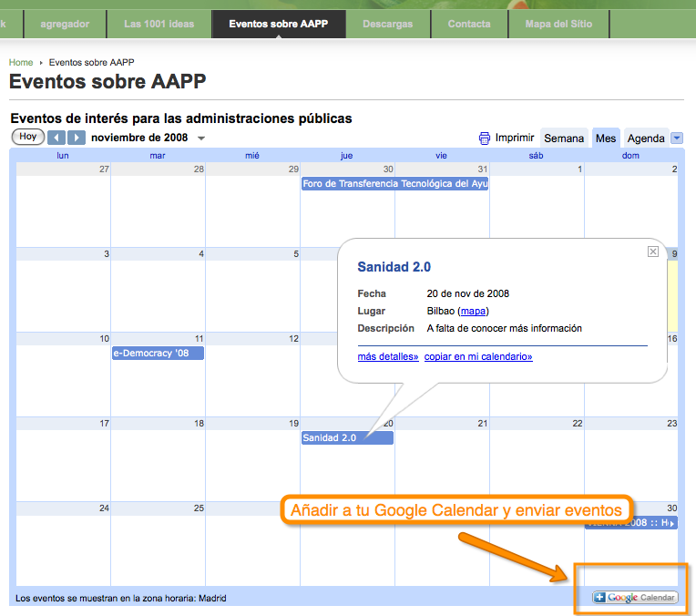The image size is (696, 616).
Task: Click day number 4 in calendar
Action: (201, 254)
